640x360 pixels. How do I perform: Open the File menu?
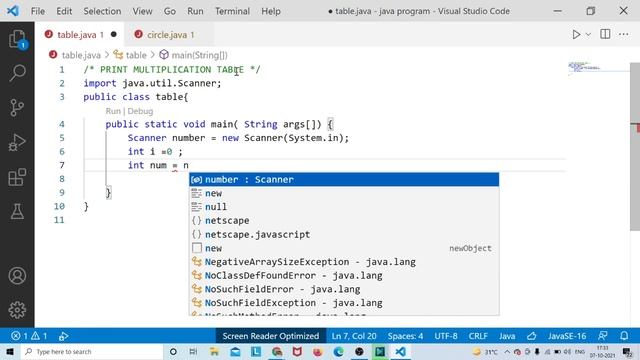tap(38, 11)
